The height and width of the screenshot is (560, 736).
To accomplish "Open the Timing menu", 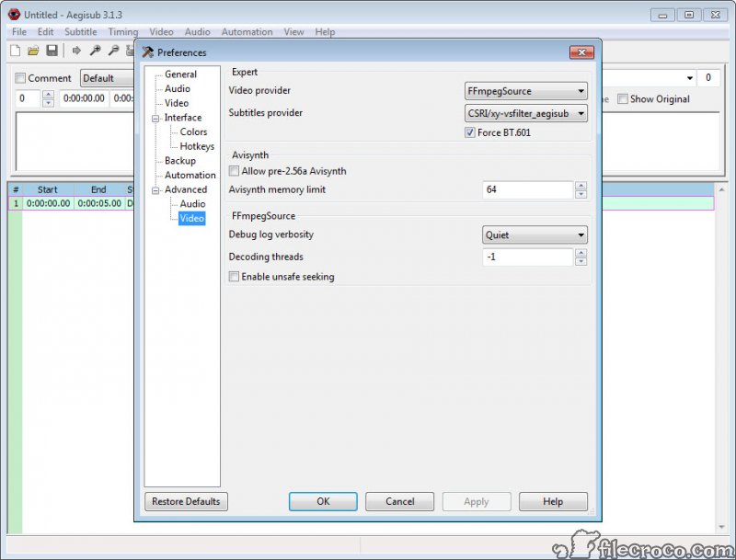I will [x=123, y=32].
